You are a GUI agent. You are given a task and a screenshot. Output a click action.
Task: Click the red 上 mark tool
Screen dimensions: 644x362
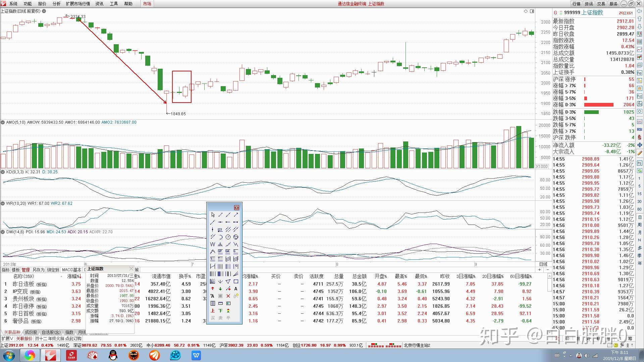point(213,311)
